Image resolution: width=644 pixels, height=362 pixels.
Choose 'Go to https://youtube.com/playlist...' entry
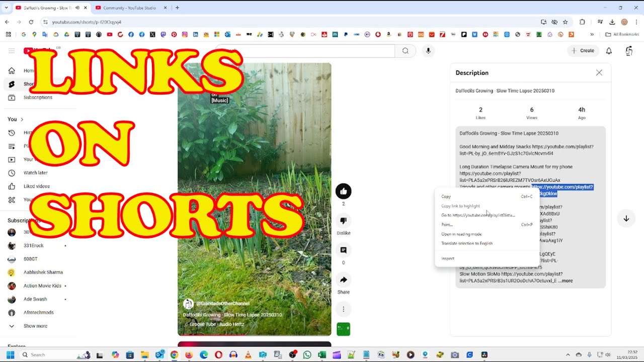pyautogui.click(x=487, y=215)
